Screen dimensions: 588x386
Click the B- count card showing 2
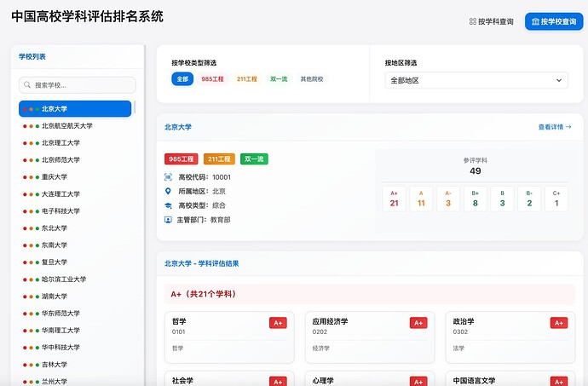pyautogui.click(x=529, y=199)
